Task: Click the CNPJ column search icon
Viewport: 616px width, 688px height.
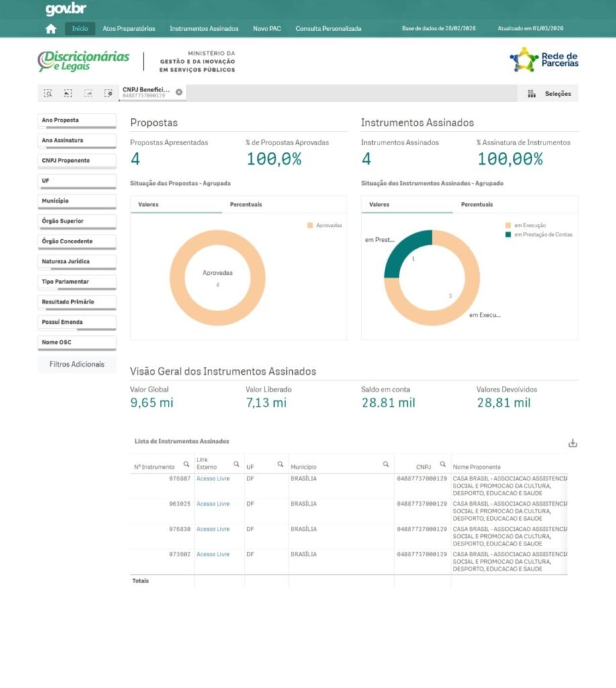Action: tap(443, 464)
